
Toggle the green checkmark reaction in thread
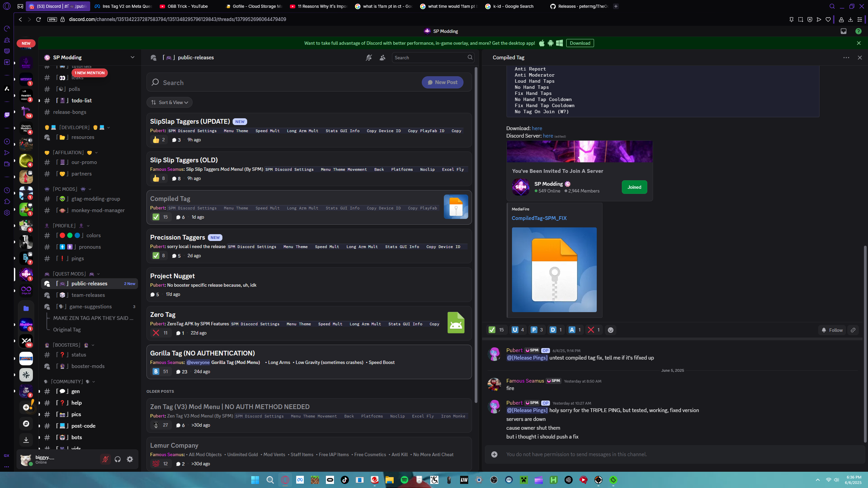[496, 330]
